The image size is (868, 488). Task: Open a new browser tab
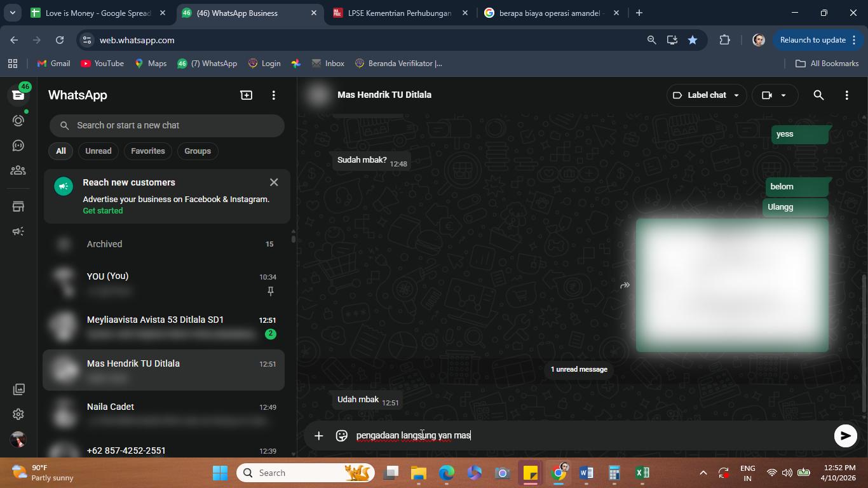tap(639, 13)
